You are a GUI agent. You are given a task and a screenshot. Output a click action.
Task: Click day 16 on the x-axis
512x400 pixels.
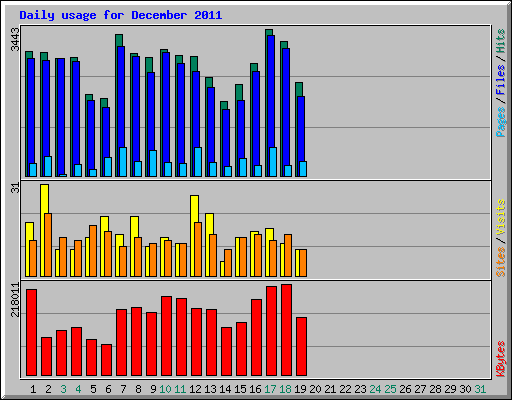click(x=255, y=389)
